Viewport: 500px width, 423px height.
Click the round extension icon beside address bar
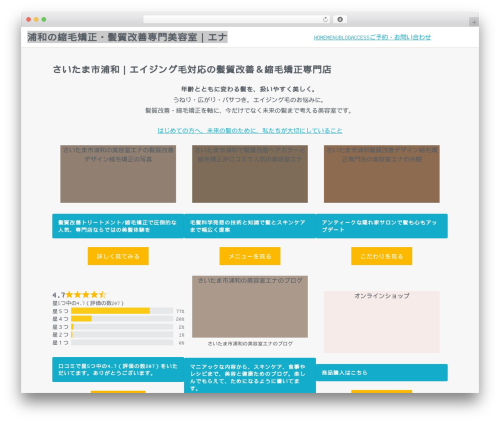coord(340,20)
